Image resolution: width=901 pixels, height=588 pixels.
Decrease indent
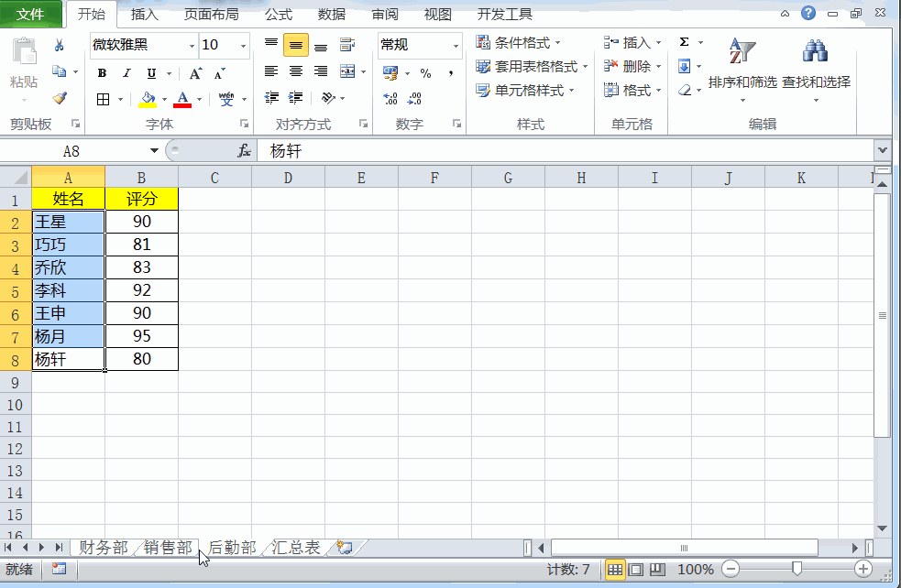[x=271, y=98]
